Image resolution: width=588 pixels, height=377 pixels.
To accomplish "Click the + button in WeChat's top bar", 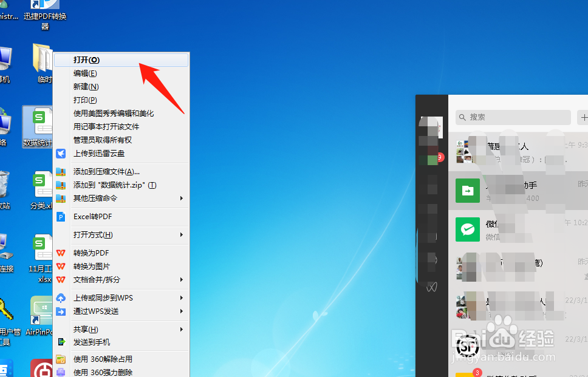I will 583,117.
